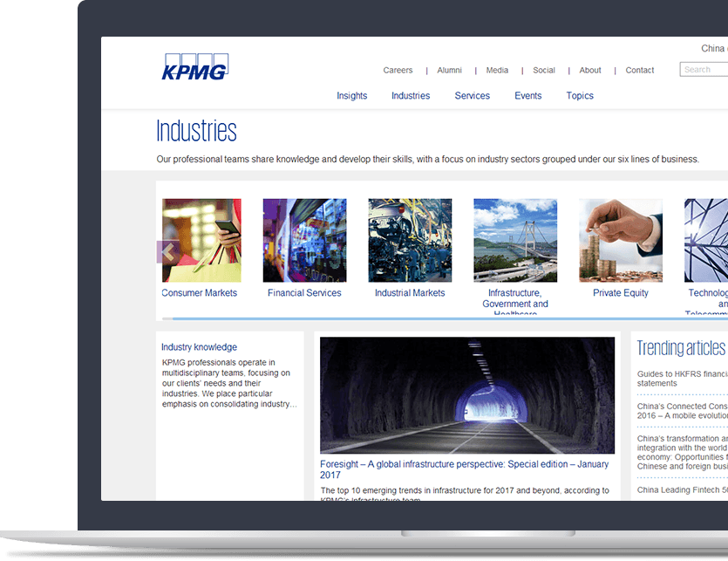The image size is (728, 561).
Task: Open the Alumni link
Action: click(x=449, y=71)
